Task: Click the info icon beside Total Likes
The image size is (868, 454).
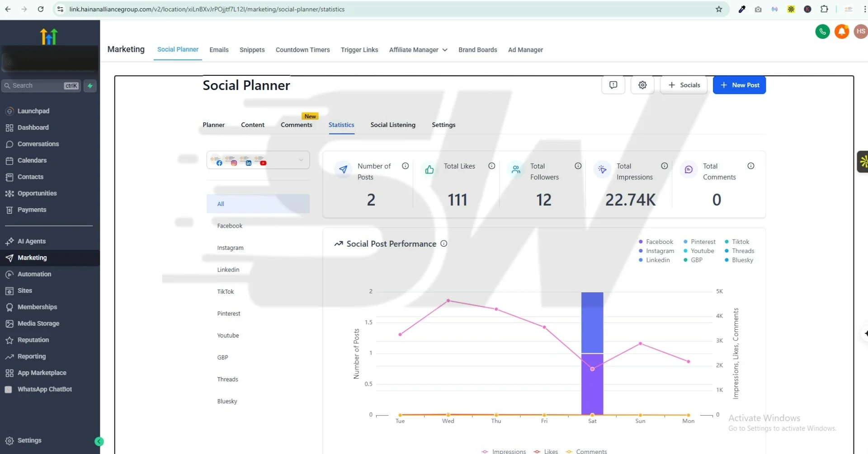Action: tap(491, 166)
